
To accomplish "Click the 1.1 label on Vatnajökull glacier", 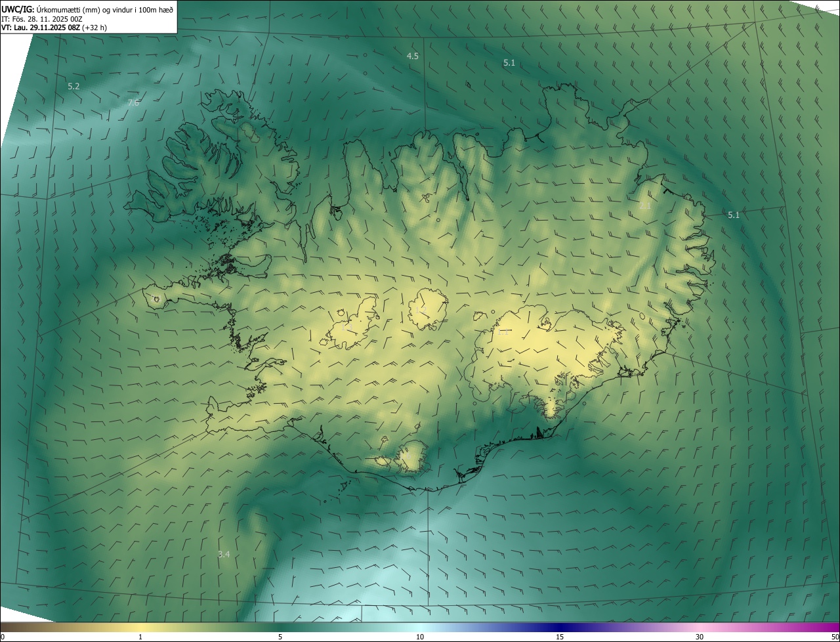I will (x=503, y=332).
